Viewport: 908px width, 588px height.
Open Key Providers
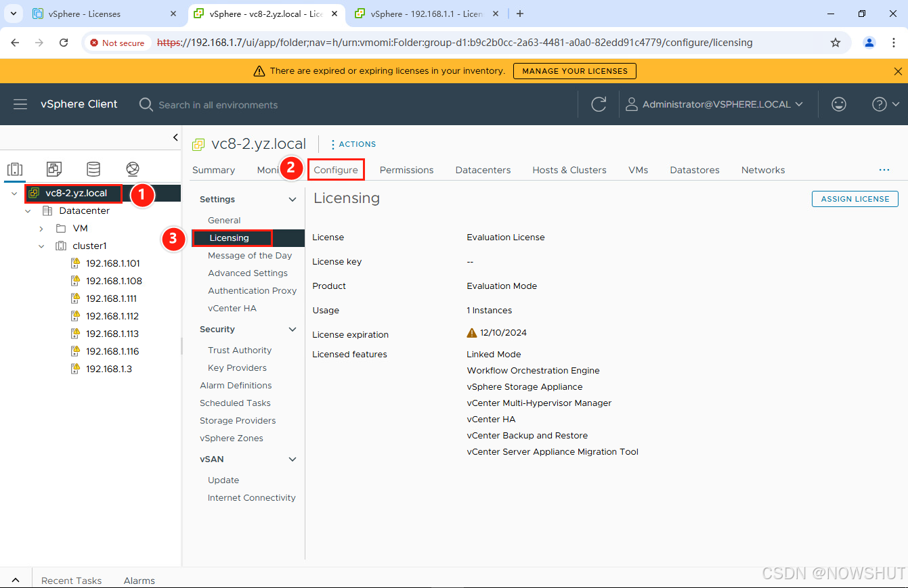click(x=237, y=368)
